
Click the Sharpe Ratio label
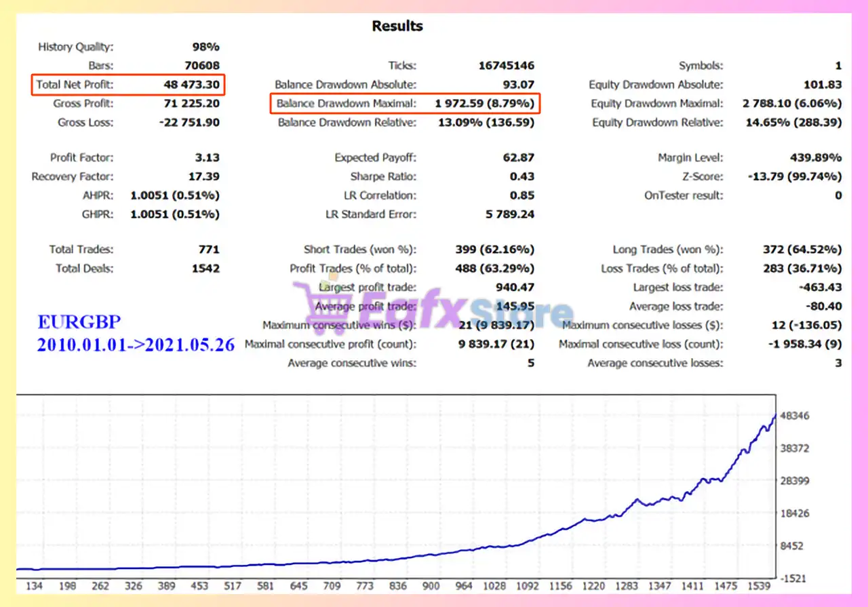(383, 176)
